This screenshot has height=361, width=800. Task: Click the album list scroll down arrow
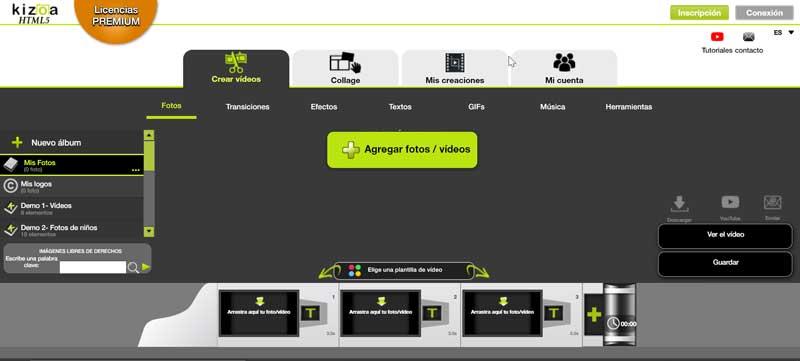pyautogui.click(x=149, y=232)
